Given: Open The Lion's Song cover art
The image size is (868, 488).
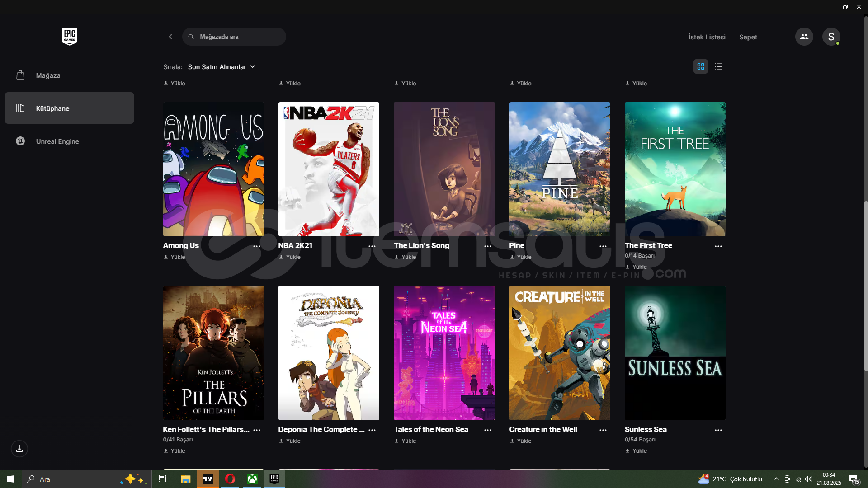Looking at the screenshot, I should pyautogui.click(x=444, y=169).
